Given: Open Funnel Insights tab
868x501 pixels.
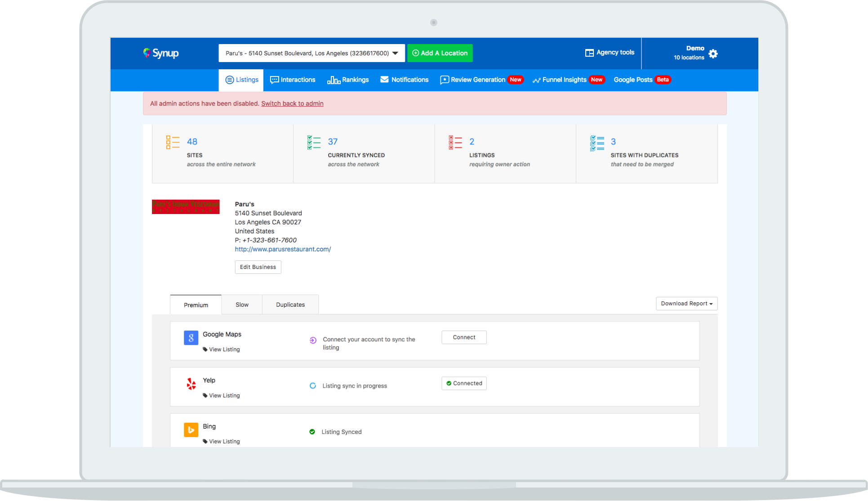Looking at the screenshot, I should [x=569, y=80].
